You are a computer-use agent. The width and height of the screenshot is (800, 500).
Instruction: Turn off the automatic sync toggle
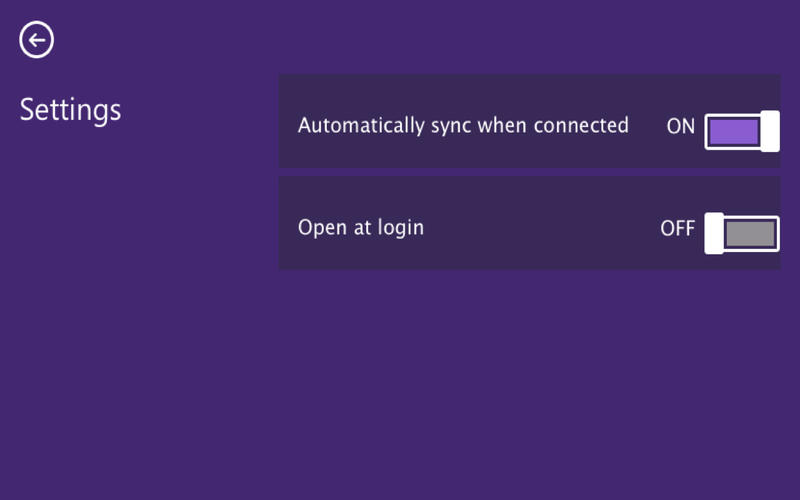(x=741, y=131)
